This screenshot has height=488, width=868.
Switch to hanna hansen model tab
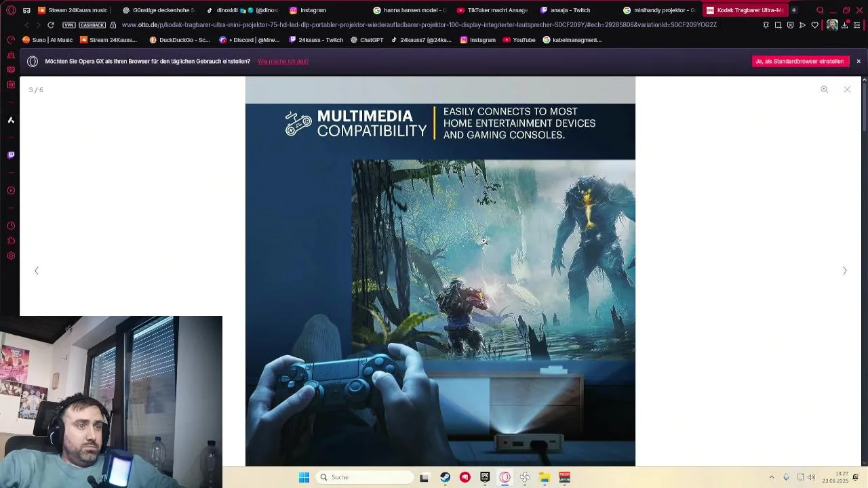pyautogui.click(x=409, y=10)
